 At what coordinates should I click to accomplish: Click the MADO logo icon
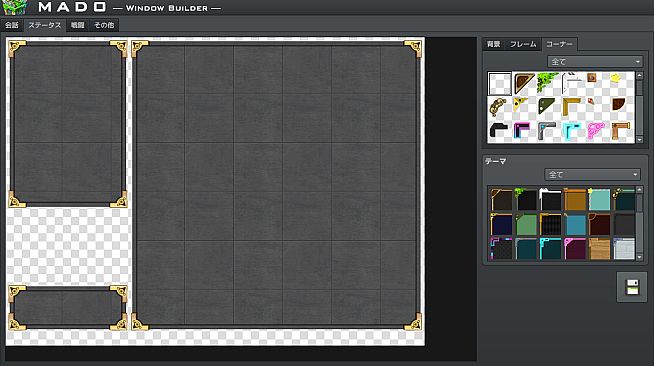tap(15, 7)
